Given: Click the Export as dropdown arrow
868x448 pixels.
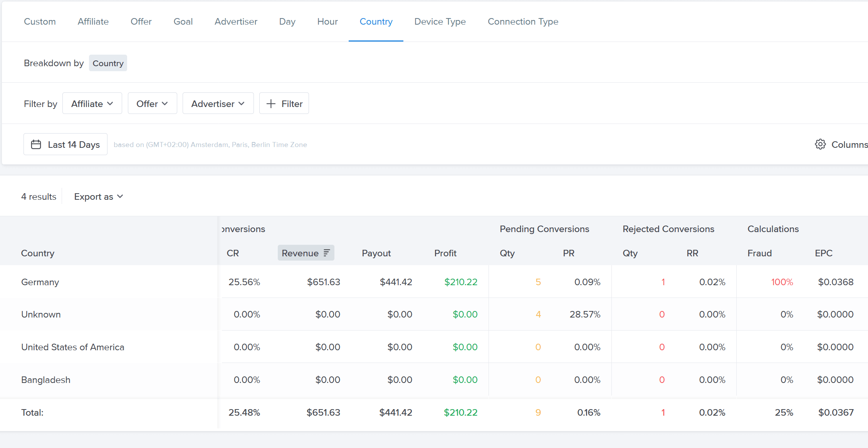Looking at the screenshot, I should pos(119,197).
